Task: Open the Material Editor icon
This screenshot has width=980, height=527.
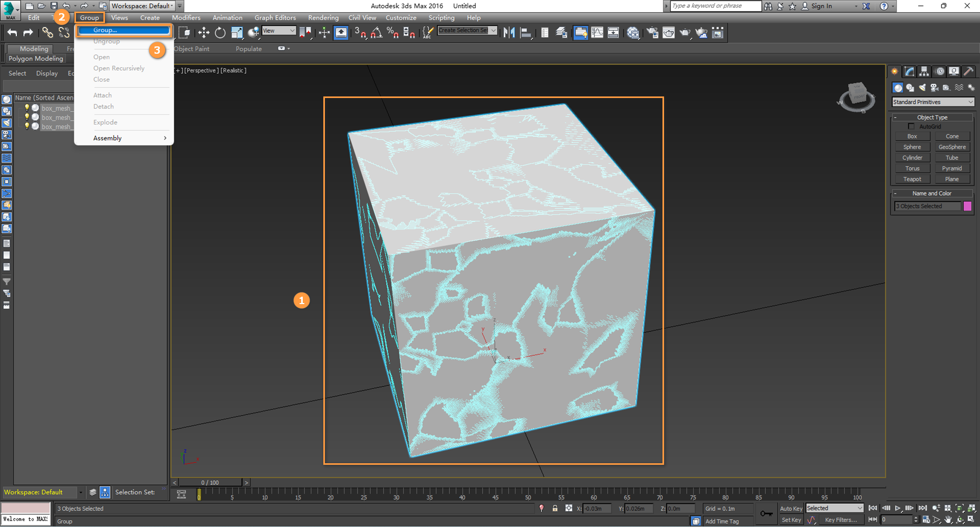Action: 633,33
